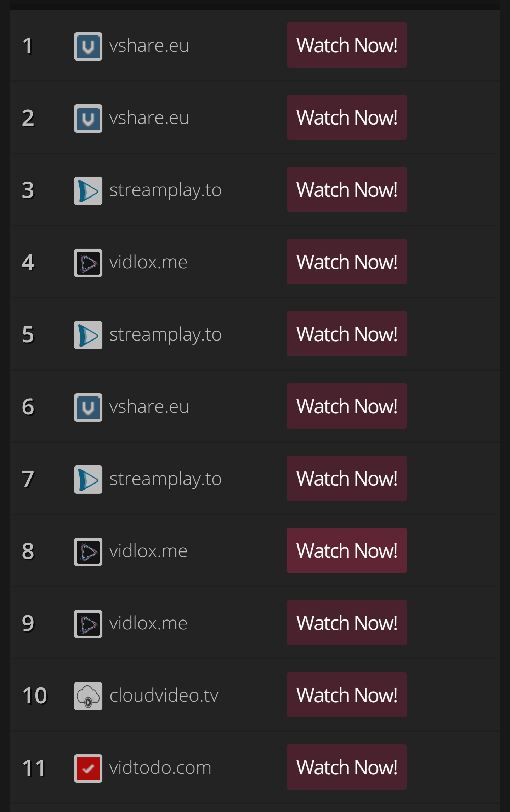
Task: Click the vshare.eu icon in row 2
Action: click(x=88, y=119)
